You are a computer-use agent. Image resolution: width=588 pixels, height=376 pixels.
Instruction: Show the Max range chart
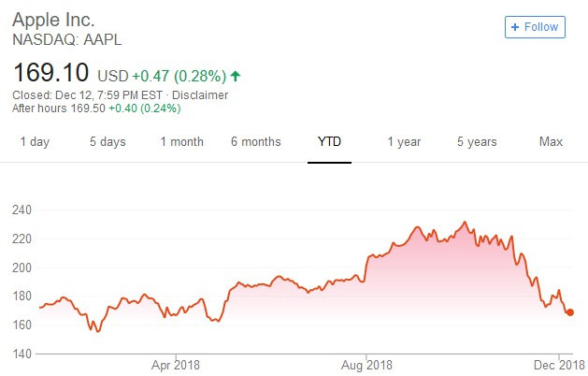pyautogui.click(x=551, y=142)
